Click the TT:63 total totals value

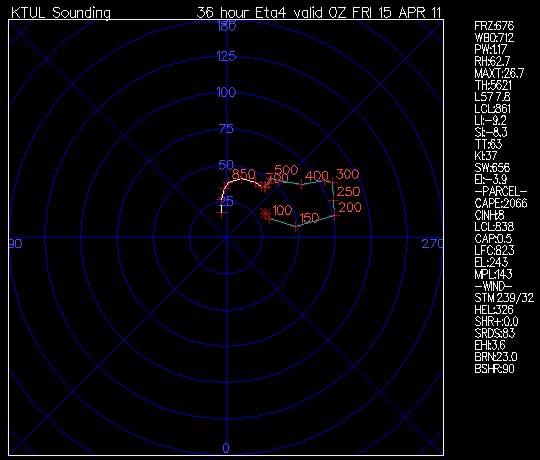tap(488, 144)
